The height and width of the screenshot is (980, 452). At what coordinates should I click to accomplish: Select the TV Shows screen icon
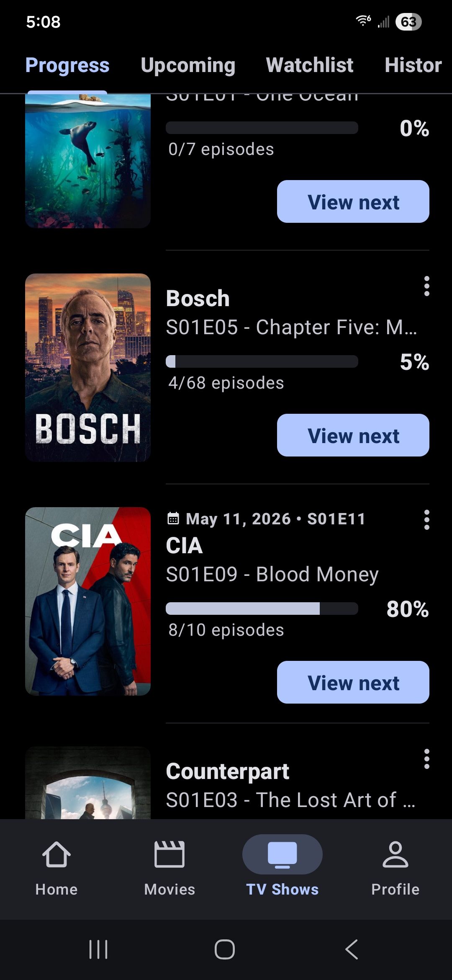tap(282, 854)
